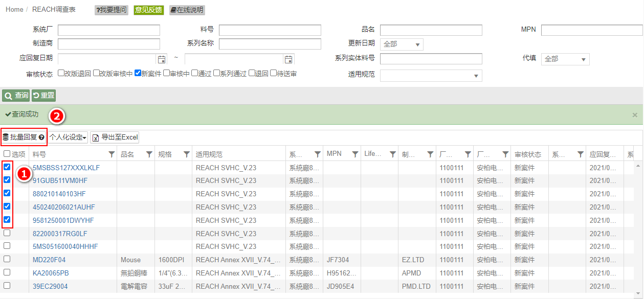Click the 导出至Excel export button

click(115, 137)
